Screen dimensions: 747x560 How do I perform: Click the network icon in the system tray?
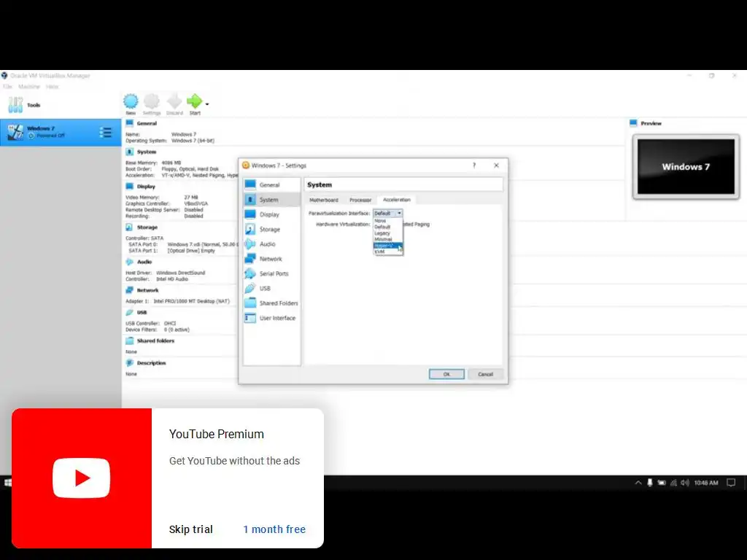pyautogui.click(x=673, y=483)
